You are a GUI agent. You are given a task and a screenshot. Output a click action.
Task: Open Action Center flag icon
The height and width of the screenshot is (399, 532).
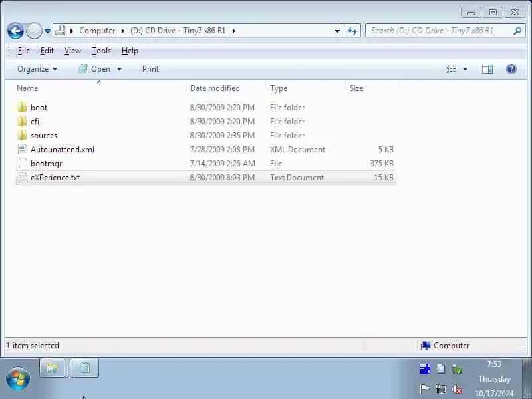(424, 389)
